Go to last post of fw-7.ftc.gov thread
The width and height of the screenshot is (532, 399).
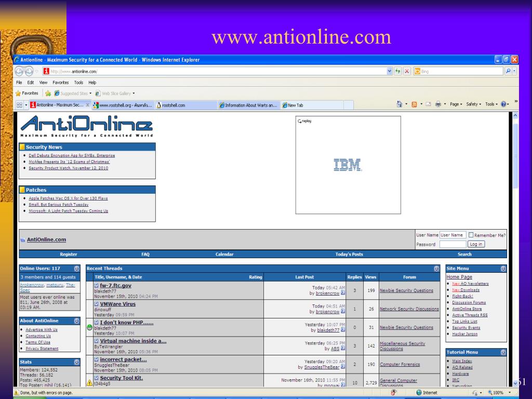point(343,293)
